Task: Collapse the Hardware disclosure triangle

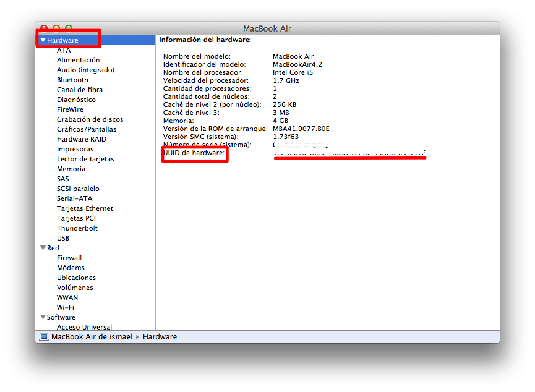Action: pos(43,40)
